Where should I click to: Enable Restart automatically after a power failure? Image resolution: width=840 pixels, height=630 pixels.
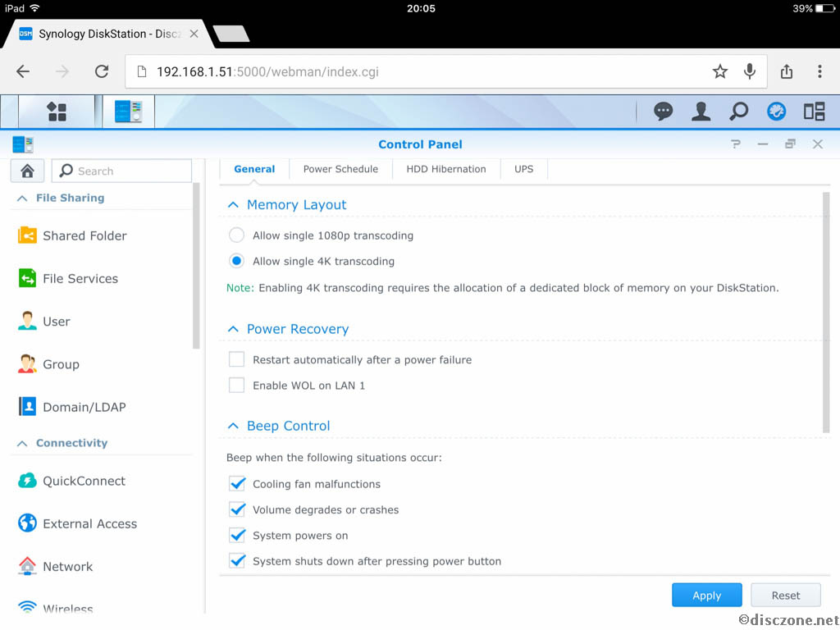(236, 359)
